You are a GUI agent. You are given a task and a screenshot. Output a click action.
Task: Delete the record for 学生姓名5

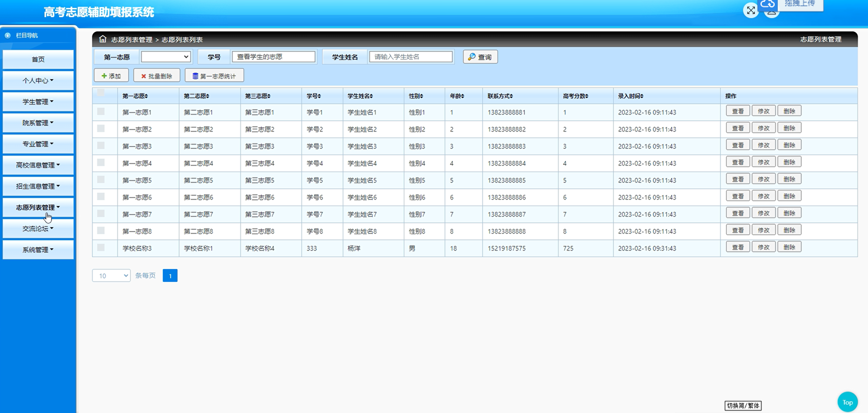789,179
